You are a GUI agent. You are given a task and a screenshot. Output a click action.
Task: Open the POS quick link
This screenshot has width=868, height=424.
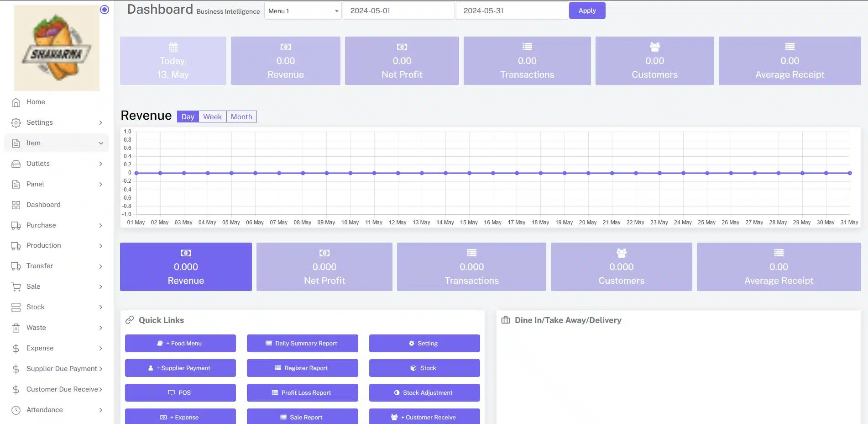click(x=180, y=392)
